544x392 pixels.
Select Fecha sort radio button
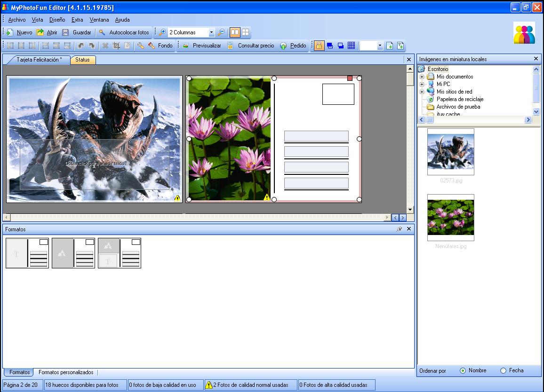(503, 370)
